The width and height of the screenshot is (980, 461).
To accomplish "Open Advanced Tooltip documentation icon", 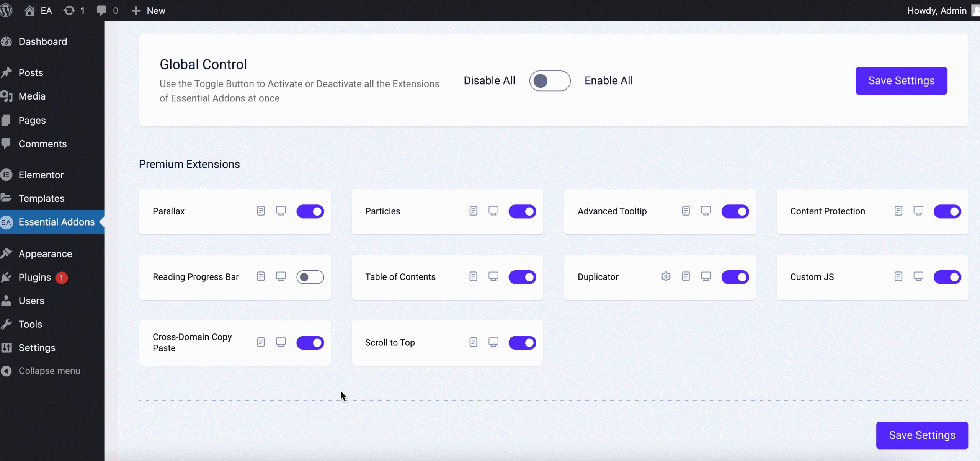I will 686,211.
